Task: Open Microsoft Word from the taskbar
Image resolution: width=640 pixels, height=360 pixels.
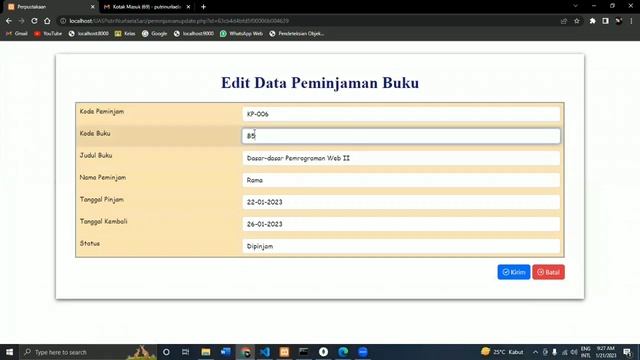Action: 225,352
